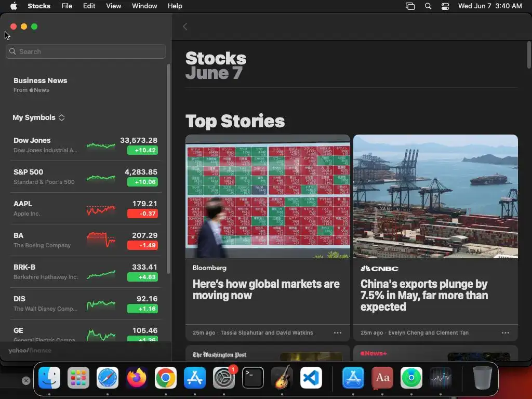Open Safari from the Dock
Screen dimensions: 532x399
108,378
